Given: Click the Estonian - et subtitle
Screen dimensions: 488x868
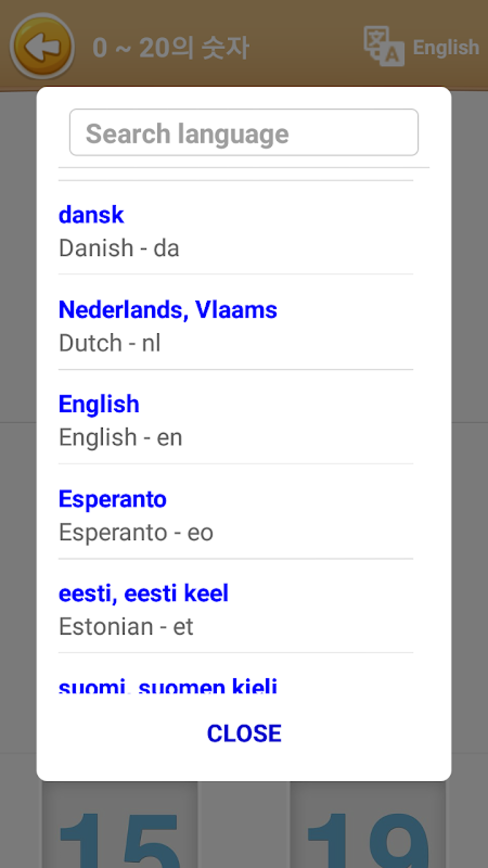Looking at the screenshot, I should pyautogui.click(x=126, y=627).
